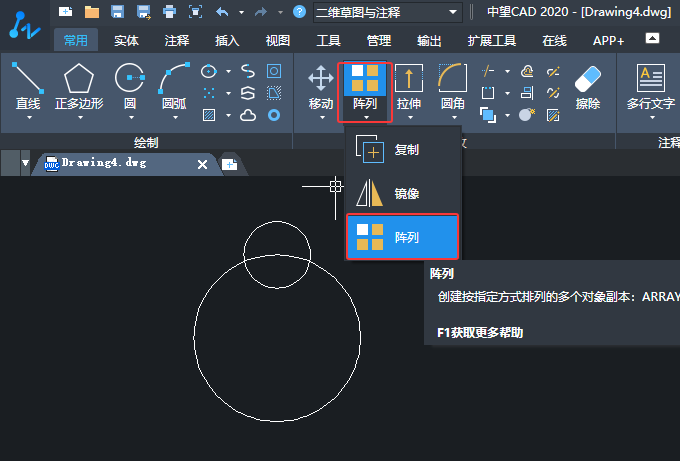Expand the trim tool dropdown arrow

[507, 72]
